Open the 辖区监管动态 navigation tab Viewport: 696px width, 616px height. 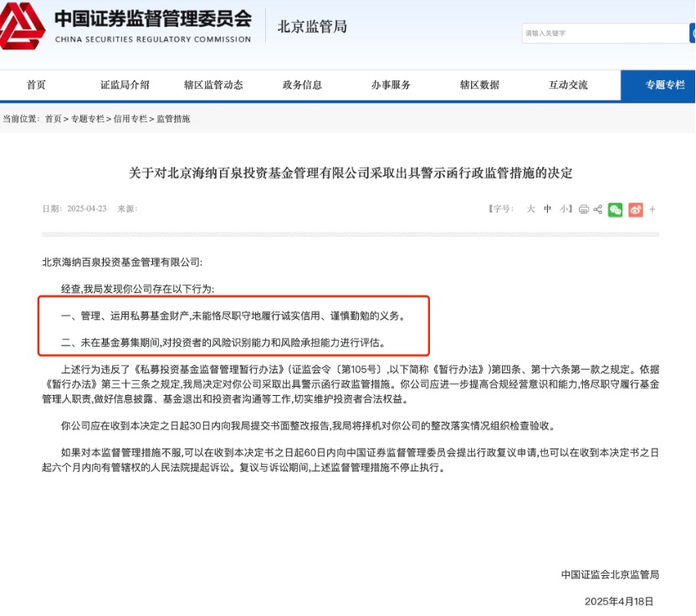213,85
